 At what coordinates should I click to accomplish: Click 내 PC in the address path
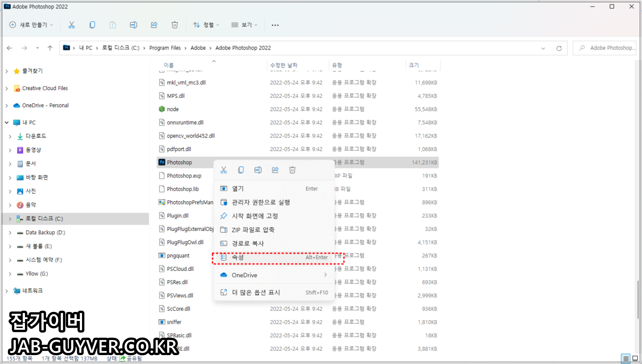pyautogui.click(x=86, y=48)
